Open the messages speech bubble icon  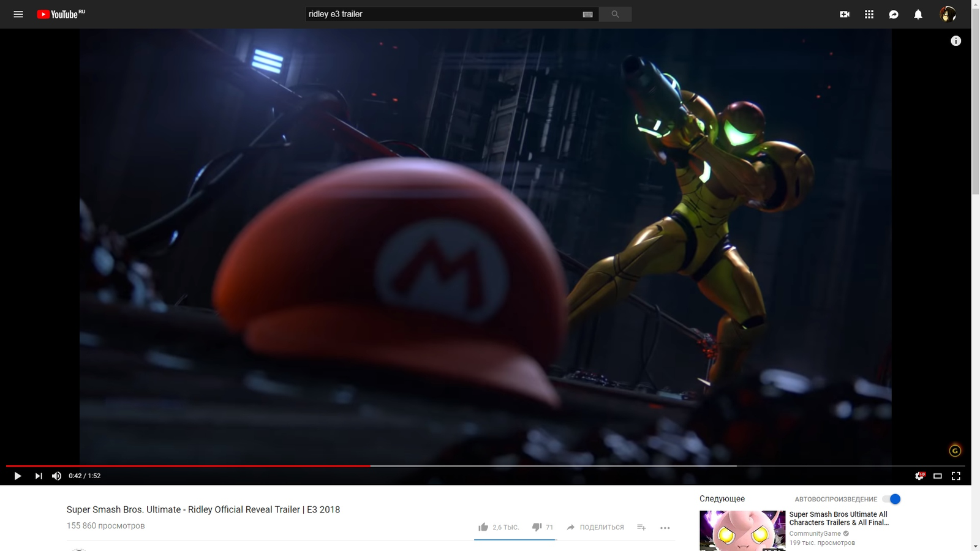pos(894,14)
